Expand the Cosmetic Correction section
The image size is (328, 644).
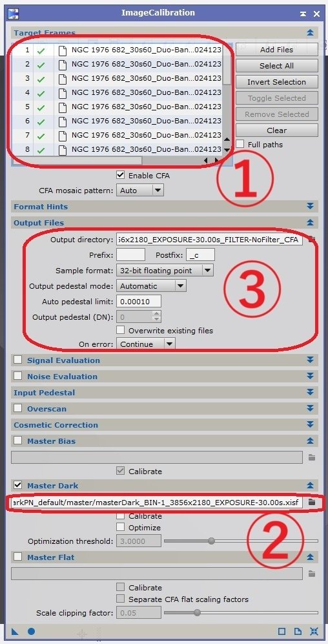[311, 424]
